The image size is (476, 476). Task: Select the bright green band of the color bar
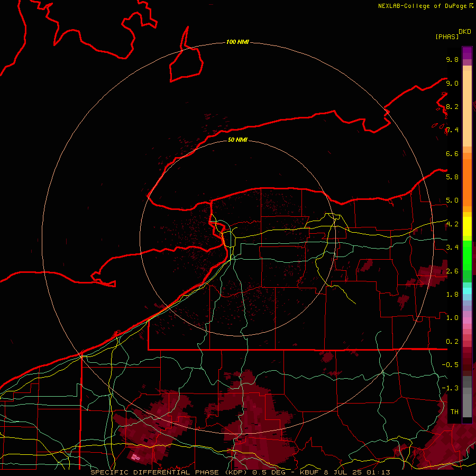pos(467,255)
